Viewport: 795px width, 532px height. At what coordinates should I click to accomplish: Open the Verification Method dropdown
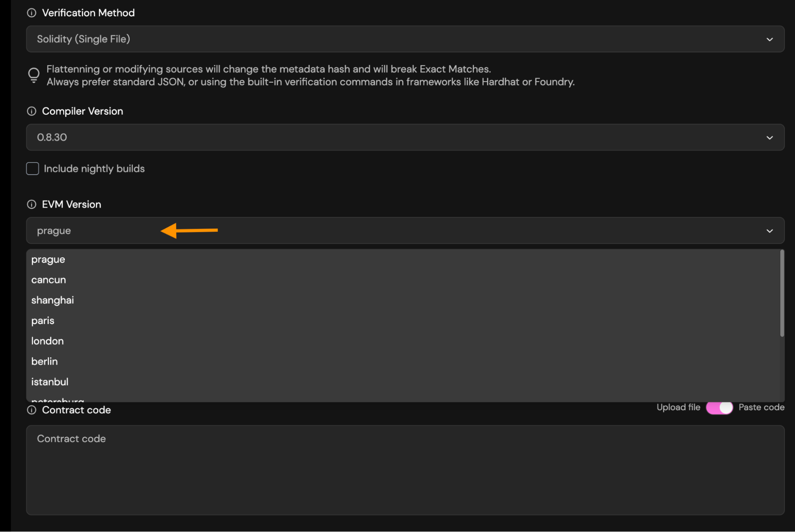pos(405,39)
